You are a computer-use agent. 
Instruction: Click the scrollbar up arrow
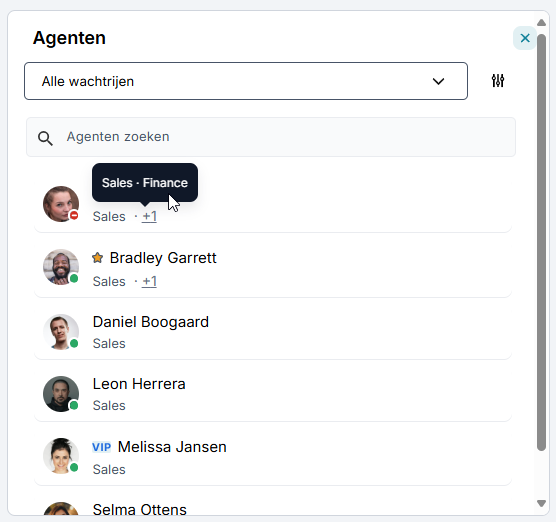point(541,23)
